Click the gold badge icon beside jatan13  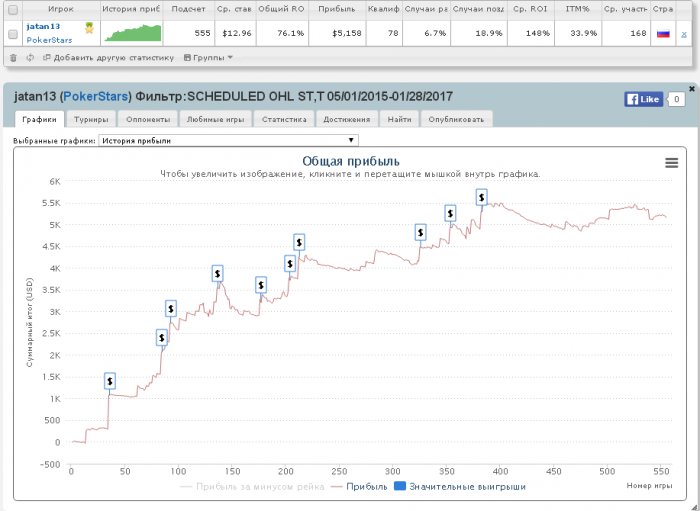(89, 28)
